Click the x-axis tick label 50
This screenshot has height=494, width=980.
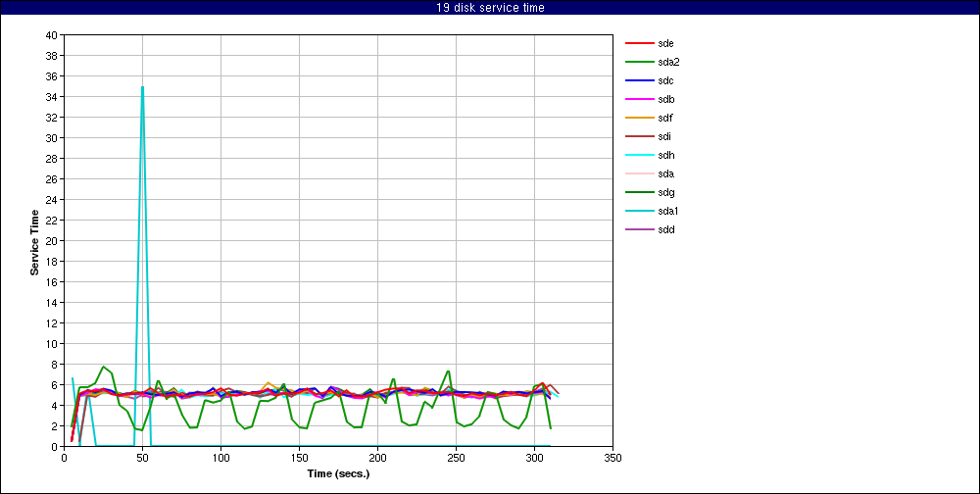click(x=142, y=457)
